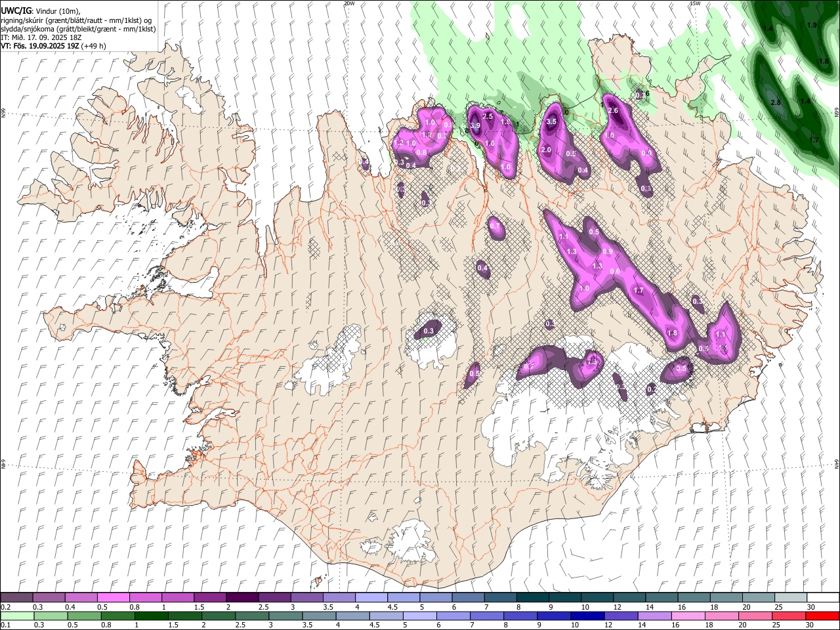The height and width of the screenshot is (630, 840).
Task: Click the 20W longitude label at top
Action: pyautogui.click(x=348, y=3)
